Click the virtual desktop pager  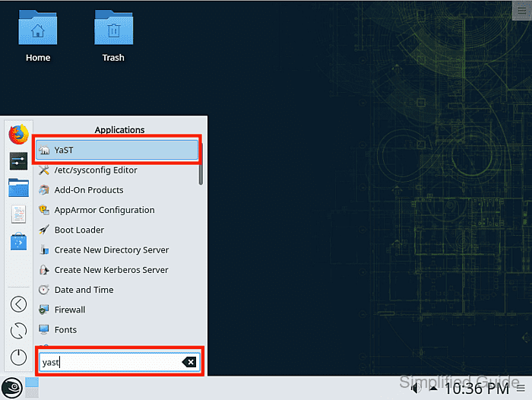32,387
